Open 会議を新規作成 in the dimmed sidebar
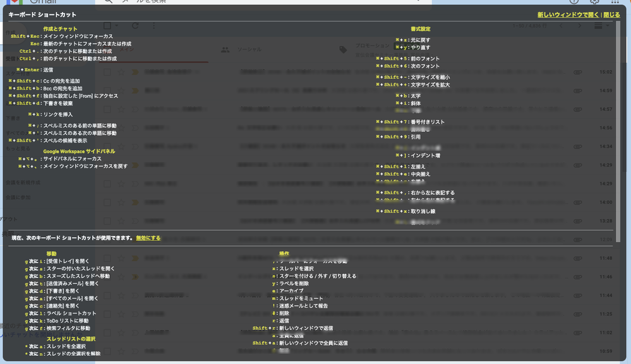 [23, 182]
